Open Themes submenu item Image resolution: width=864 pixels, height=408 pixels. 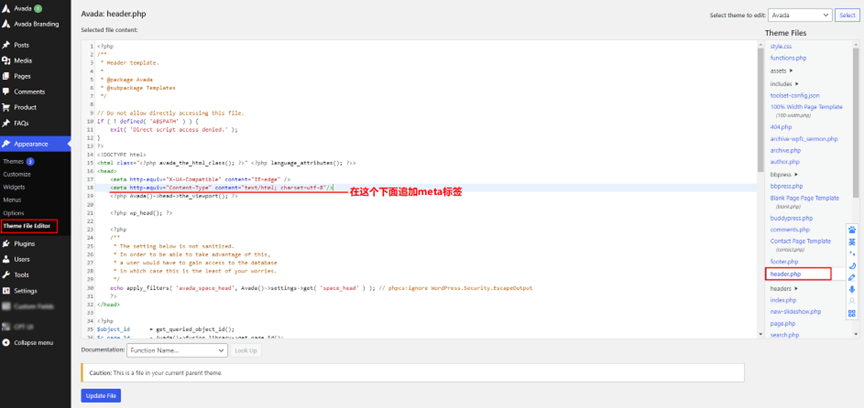tap(13, 162)
